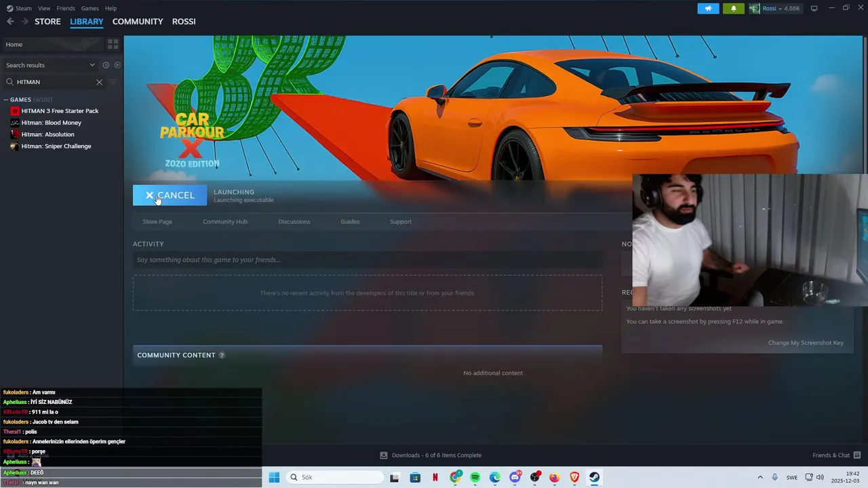Image resolution: width=868 pixels, height=488 pixels.
Task: Click Change My Screenshot Key
Action: click(806, 343)
